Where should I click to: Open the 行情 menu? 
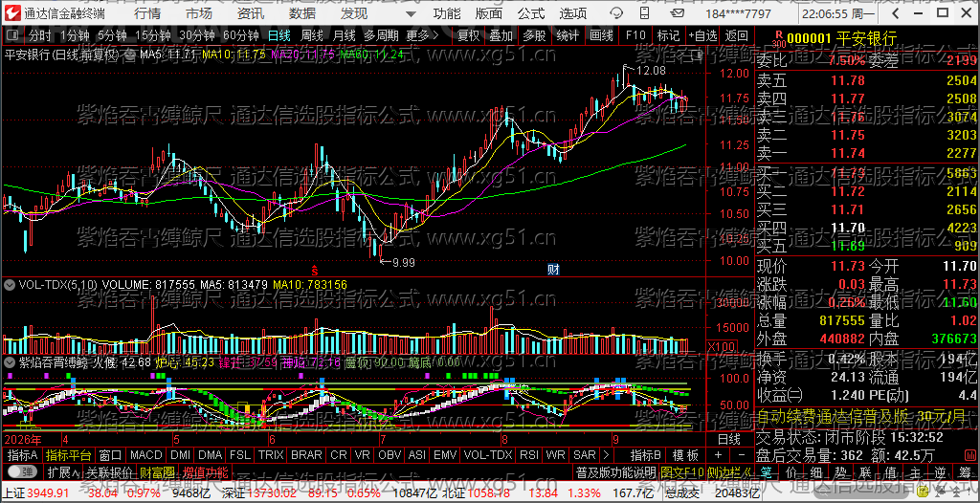click(147, 13)
